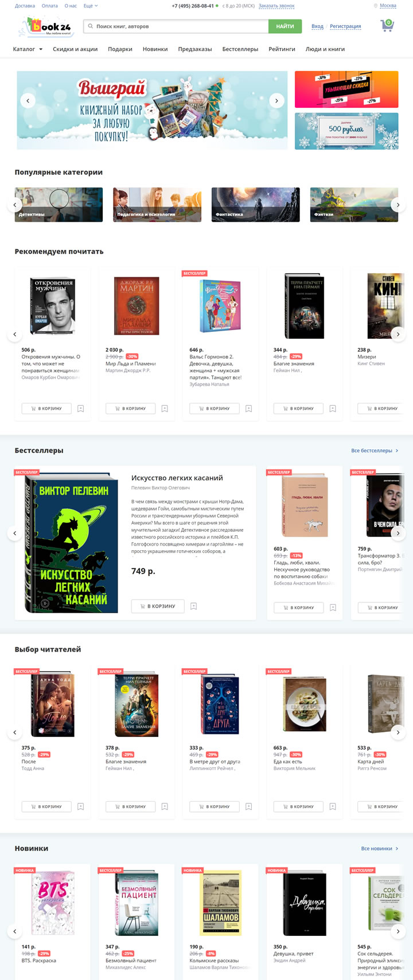Open Все бестселлеры link arrow

[397, 450]
